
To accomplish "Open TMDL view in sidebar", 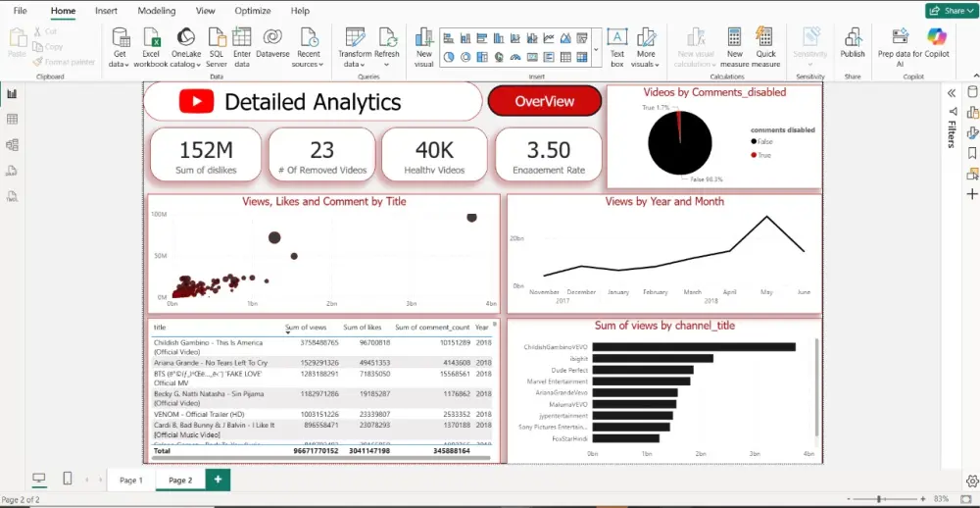I will tap(12, 196).
